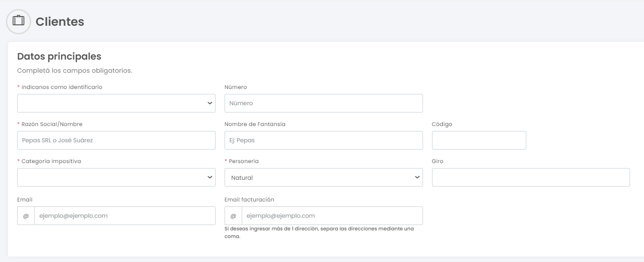The height and width of the screenshot is (262, 644).
Task: Open the 'Indicanos como identificarlo' dropdown
Action: (x=116, y=103)
